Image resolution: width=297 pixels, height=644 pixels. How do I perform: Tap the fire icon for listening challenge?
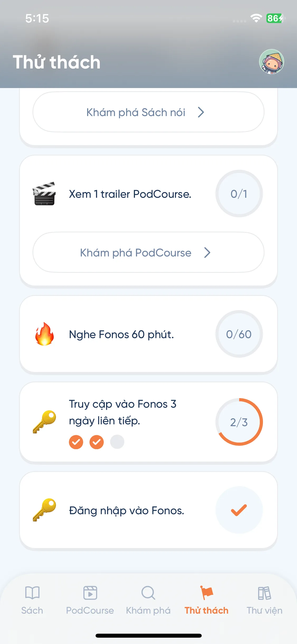tap(44, 334)
